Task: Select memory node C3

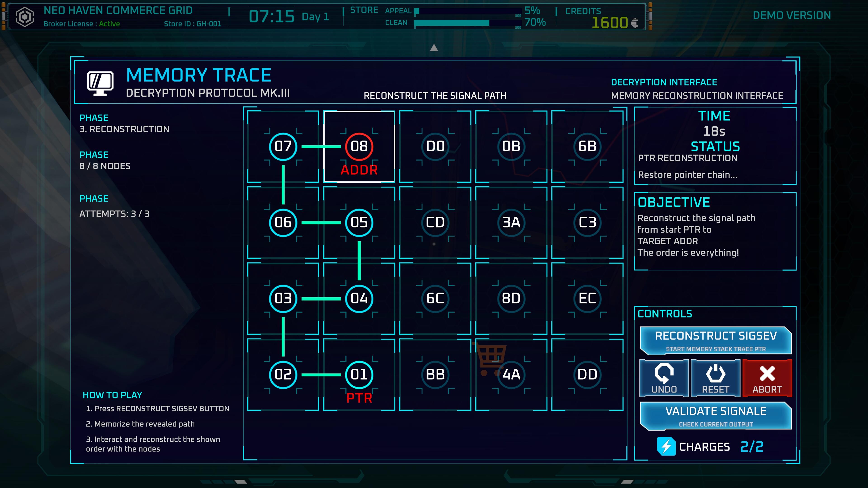Action: click(587, 222)
